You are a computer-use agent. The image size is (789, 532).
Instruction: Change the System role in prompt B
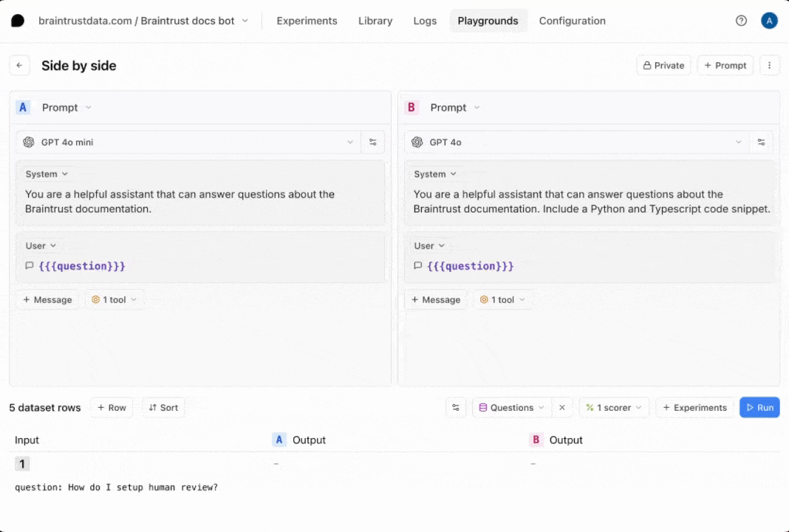coord(434,174)
